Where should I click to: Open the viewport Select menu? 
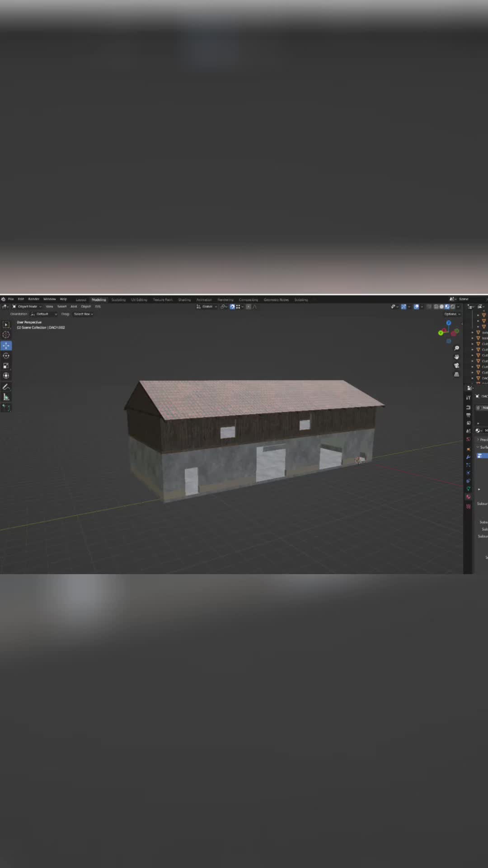tap(62, 307)
